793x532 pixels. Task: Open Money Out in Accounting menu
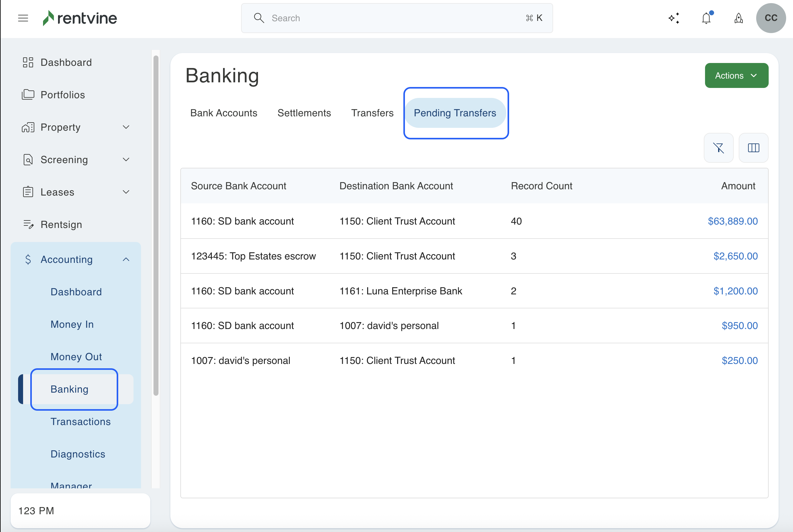[76, 356]
